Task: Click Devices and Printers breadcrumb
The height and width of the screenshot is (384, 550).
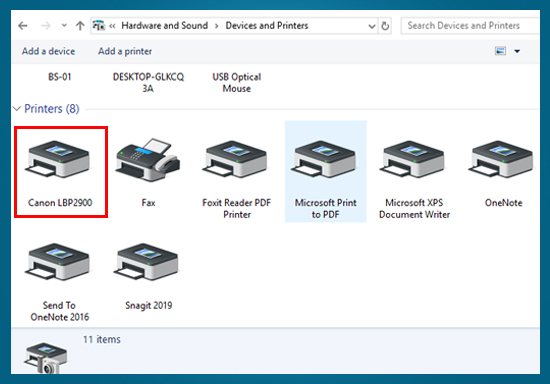Action: tap(267, 26)
